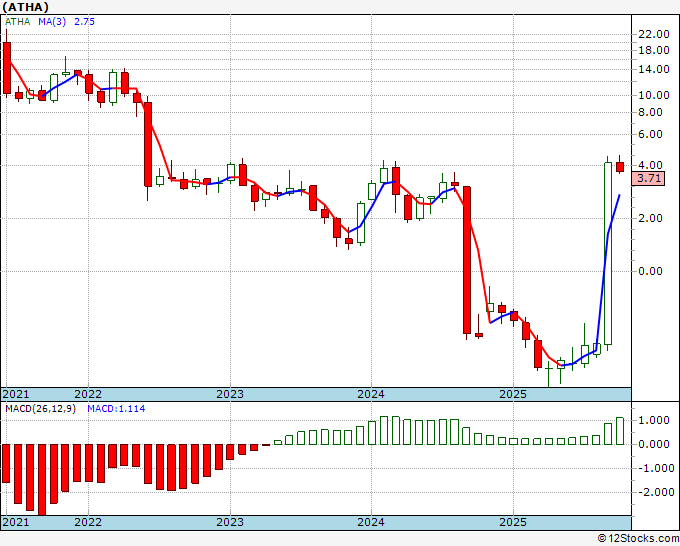Screen dimensions: 680x546
Task: Open the 12Stocks.com copyright link
Action: pyautogui.click(x=638, y=539)
